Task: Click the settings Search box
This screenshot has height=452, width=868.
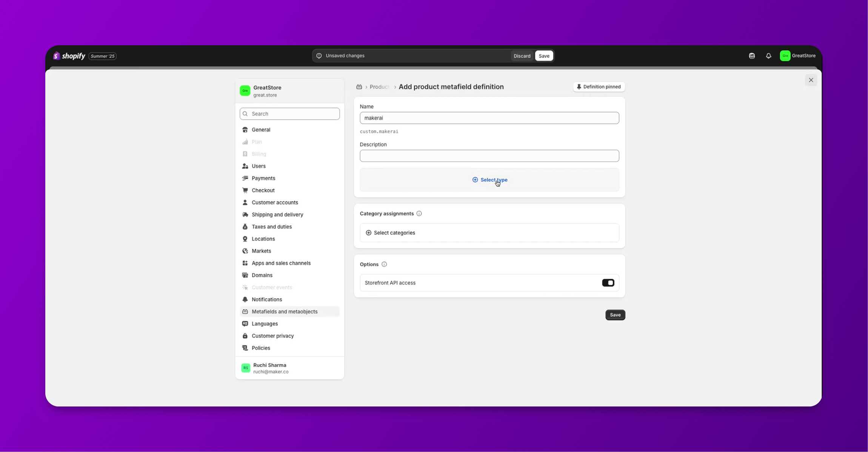Action: [289, 114]
